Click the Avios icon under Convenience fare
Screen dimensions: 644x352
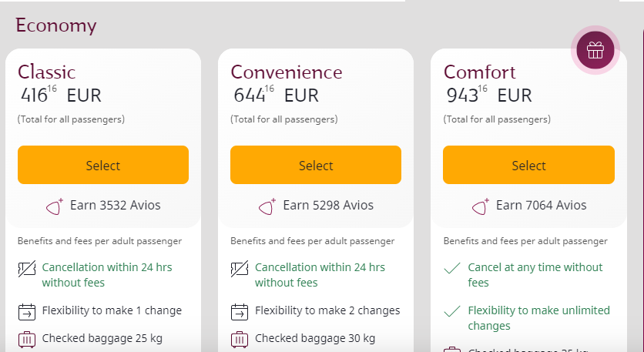[x=267, y=206]
